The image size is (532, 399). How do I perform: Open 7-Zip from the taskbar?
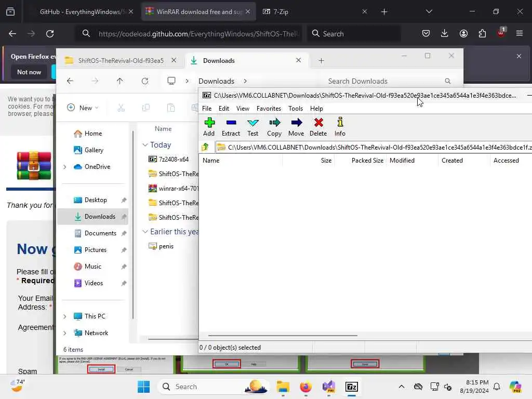click(x=352, y=387)
